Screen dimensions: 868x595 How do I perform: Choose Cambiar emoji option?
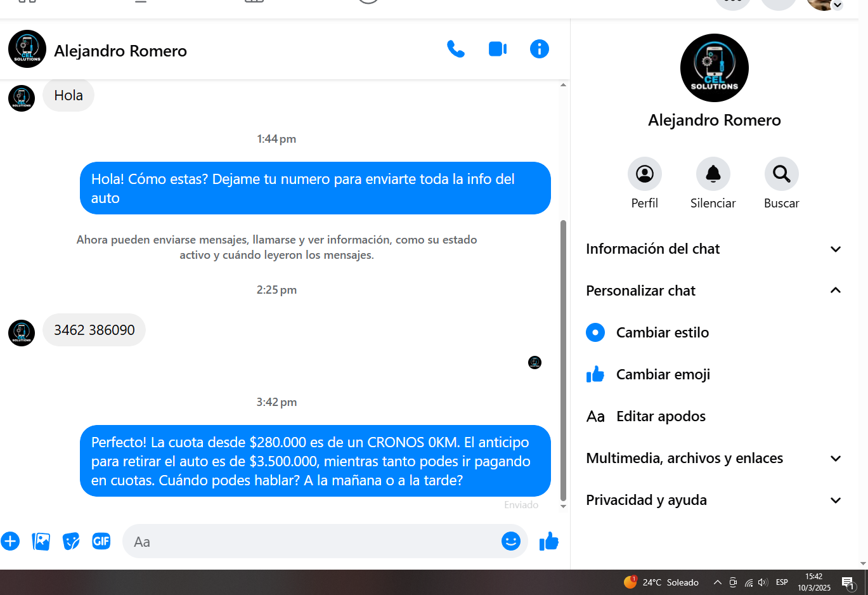(714, 374)
